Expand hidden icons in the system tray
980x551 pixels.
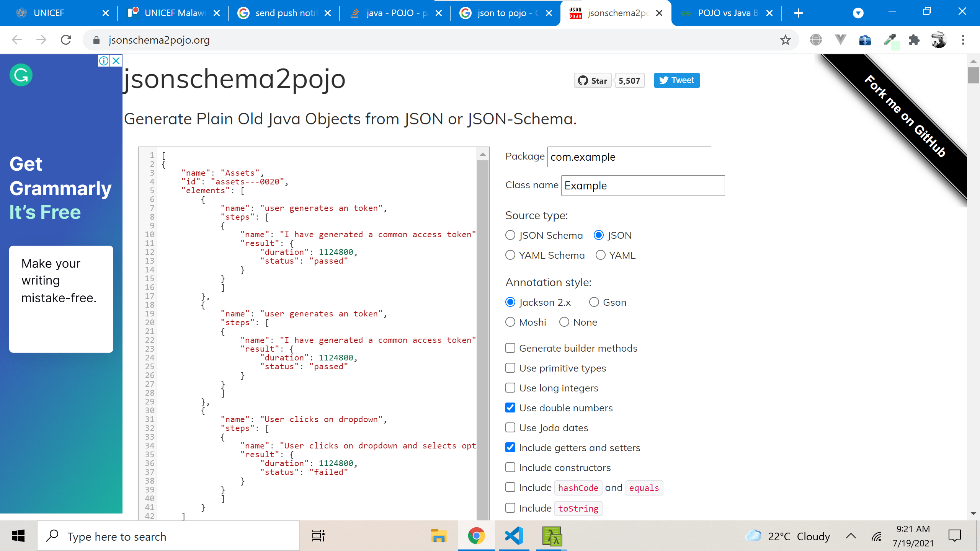850,536
